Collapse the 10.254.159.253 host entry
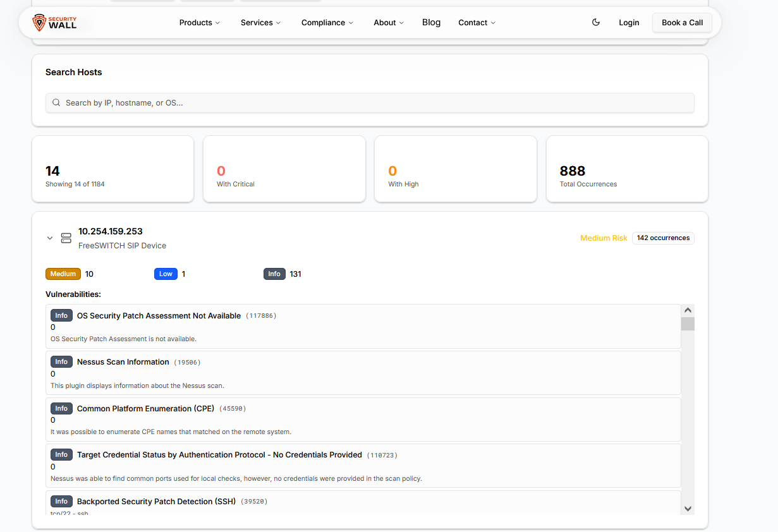 click(x=50, y=238)
